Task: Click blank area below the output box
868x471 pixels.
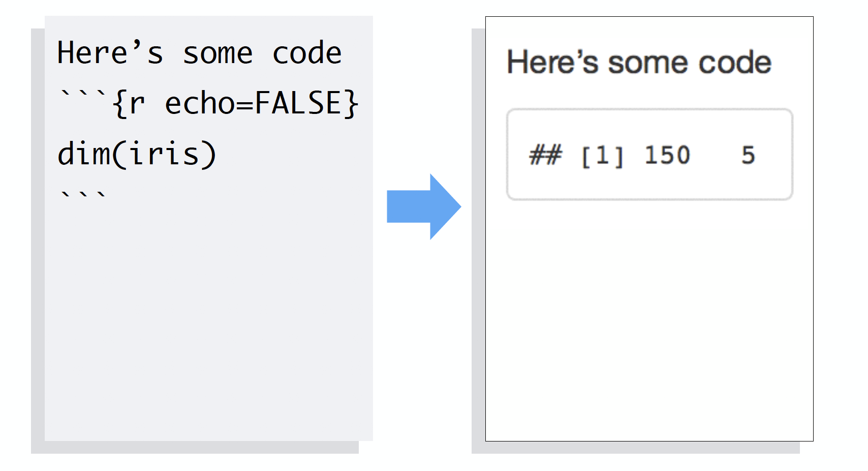Action: tap(649, 320)
